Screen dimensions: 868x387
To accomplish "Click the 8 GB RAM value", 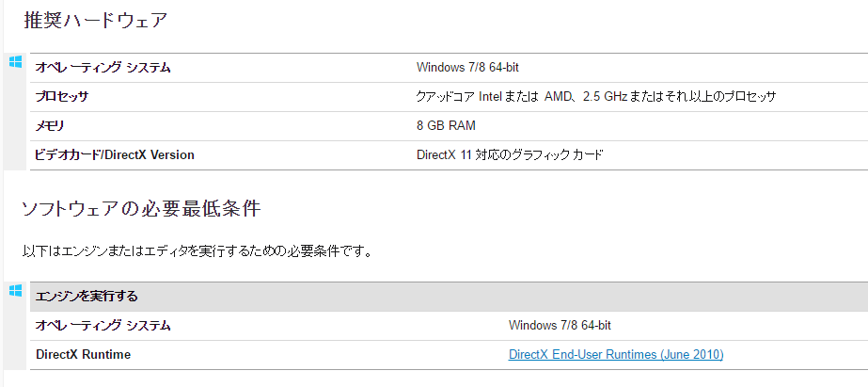I will pos(446,126).
